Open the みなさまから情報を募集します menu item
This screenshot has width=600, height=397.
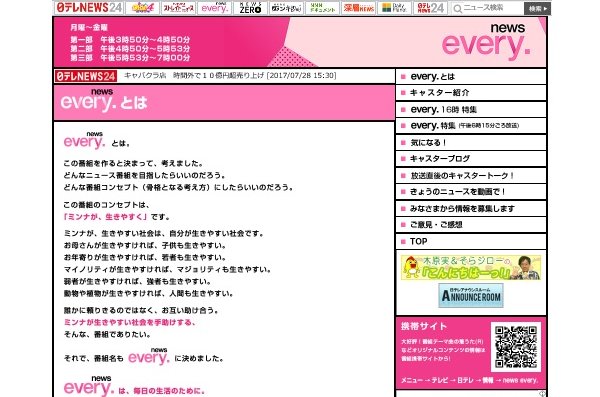click(x=471, y=209)
